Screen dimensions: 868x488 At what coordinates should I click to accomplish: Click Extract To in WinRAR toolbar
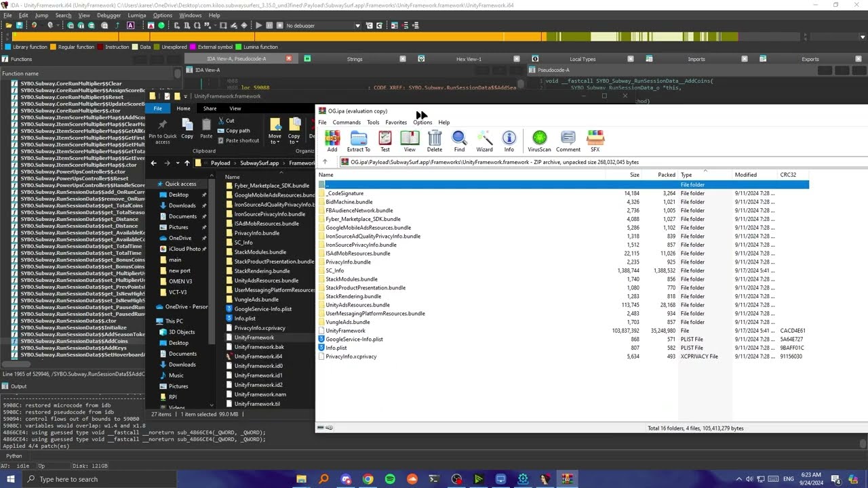pyautogui.click(x=359, y=141)
